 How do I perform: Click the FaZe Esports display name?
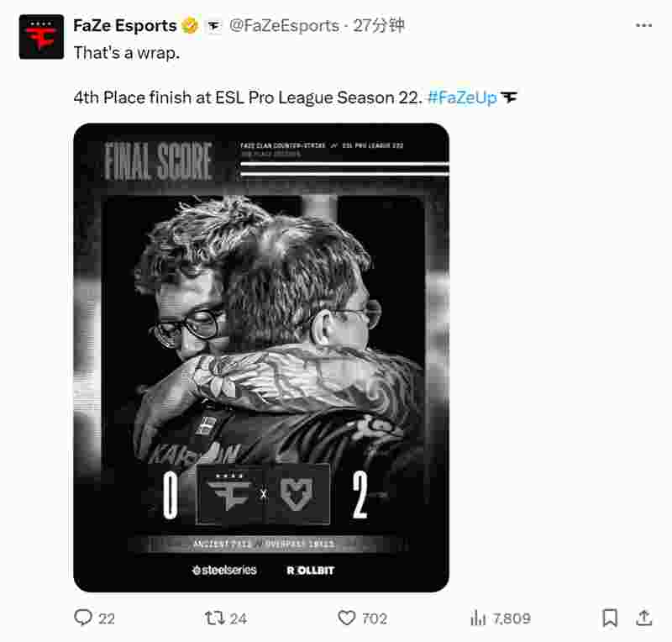coord(124,26)
